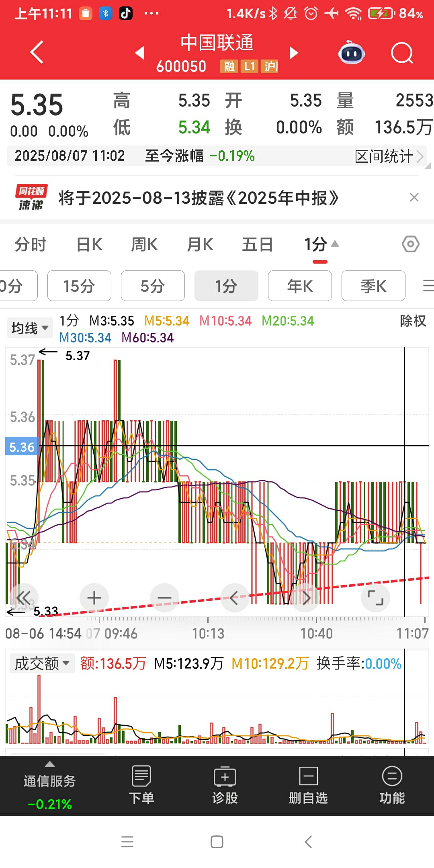Enter fullscreen chart with expand icon
This screenshot has height=868, width=434.
pyautogui.click(x=376, y=598)
